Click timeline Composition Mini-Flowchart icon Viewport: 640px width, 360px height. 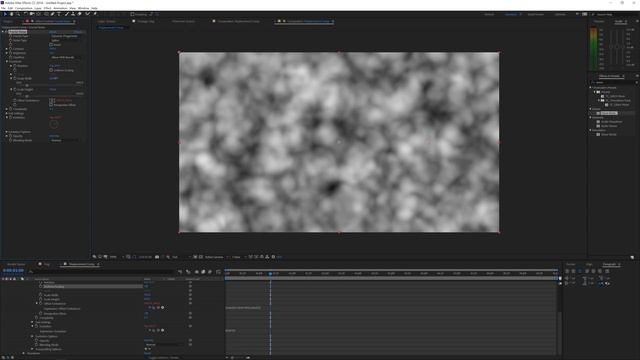click(x=180, y=271)
